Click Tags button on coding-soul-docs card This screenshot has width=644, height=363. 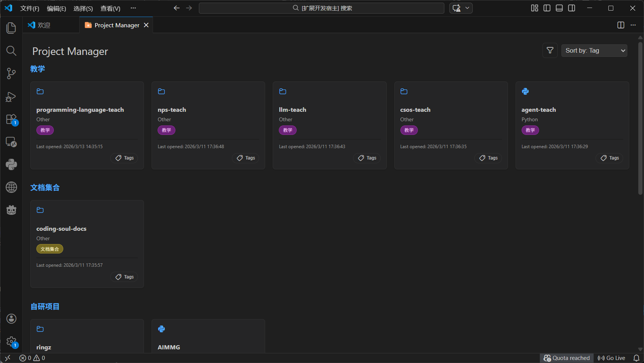(125, 277)
